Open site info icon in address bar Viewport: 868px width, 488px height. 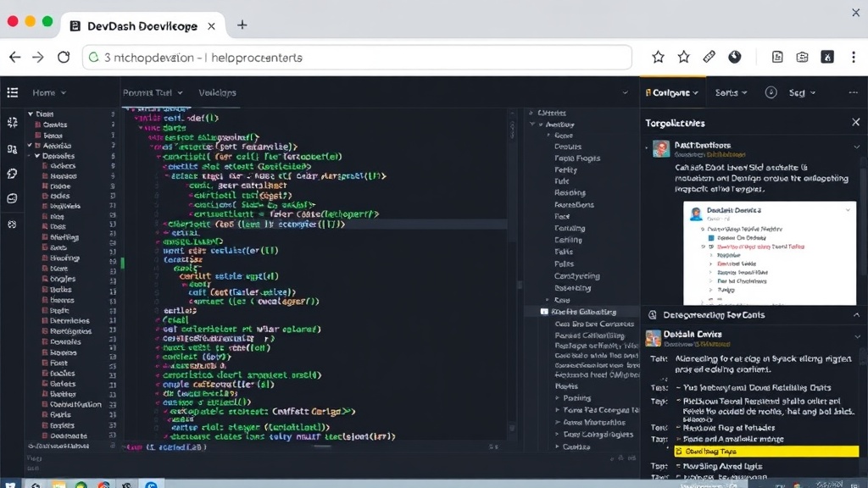[x=94, y=57]
